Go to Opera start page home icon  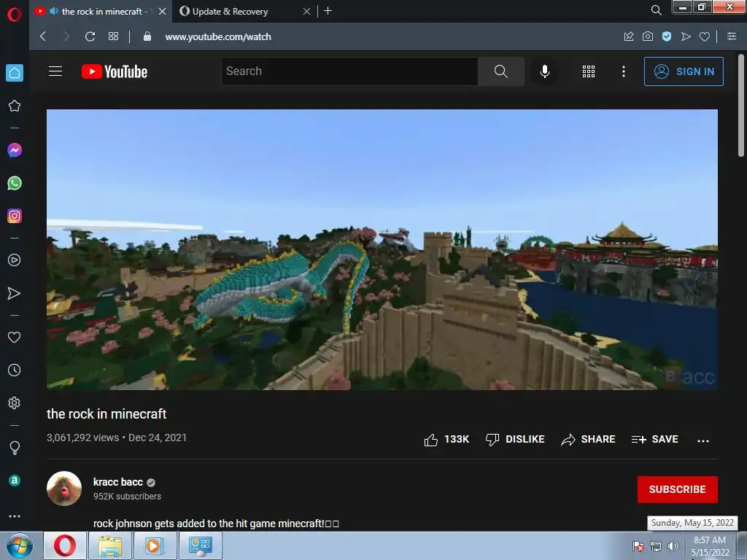15,73
